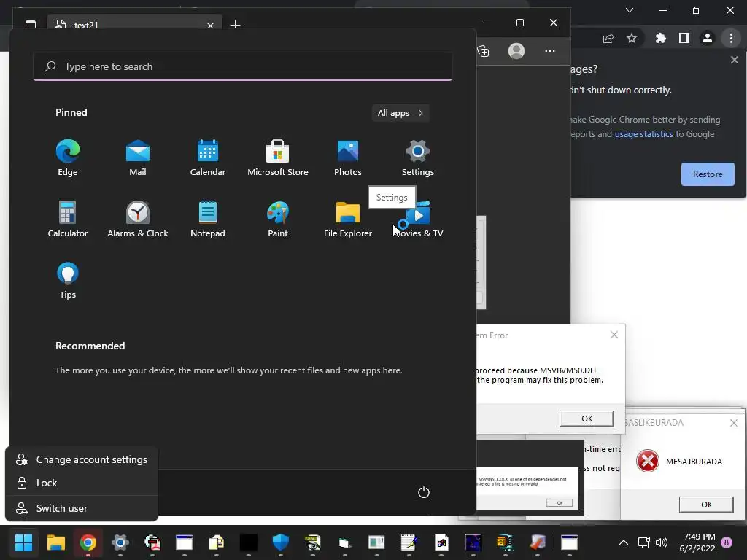This screenshot has width=747, height=560.
Task: Open Edge's three-dot settings menu
Action: pyautogui.click(x=550, y=51)
